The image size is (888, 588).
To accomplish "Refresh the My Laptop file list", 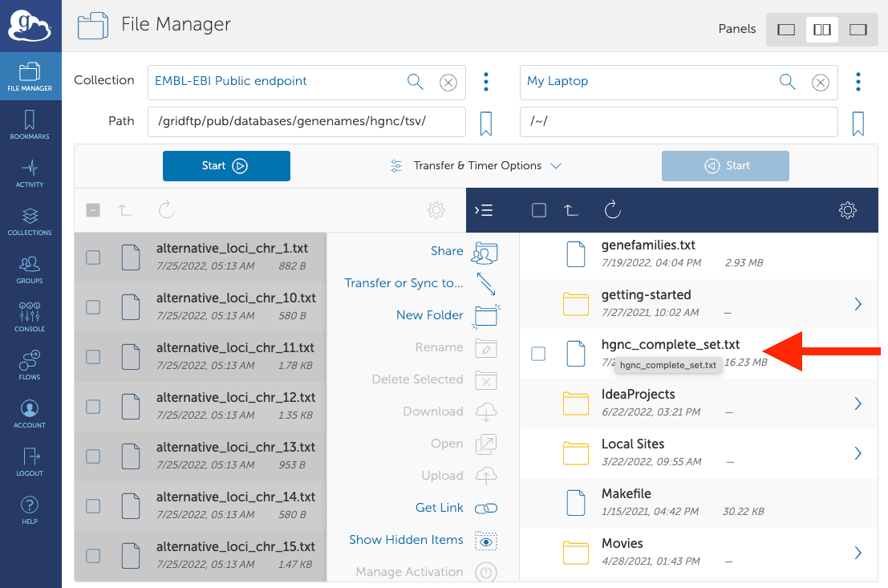I will [x=613, y=210].
